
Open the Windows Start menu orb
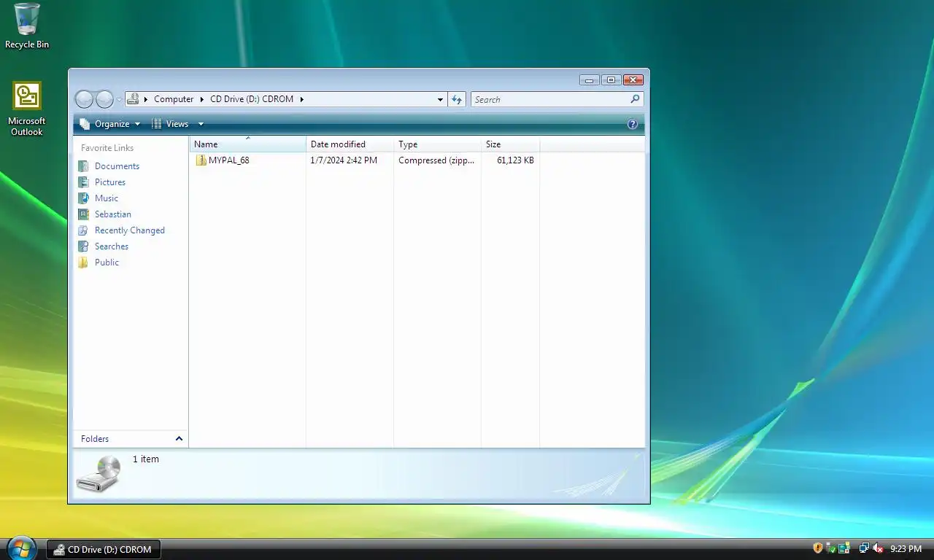click(x=20, y=548)
